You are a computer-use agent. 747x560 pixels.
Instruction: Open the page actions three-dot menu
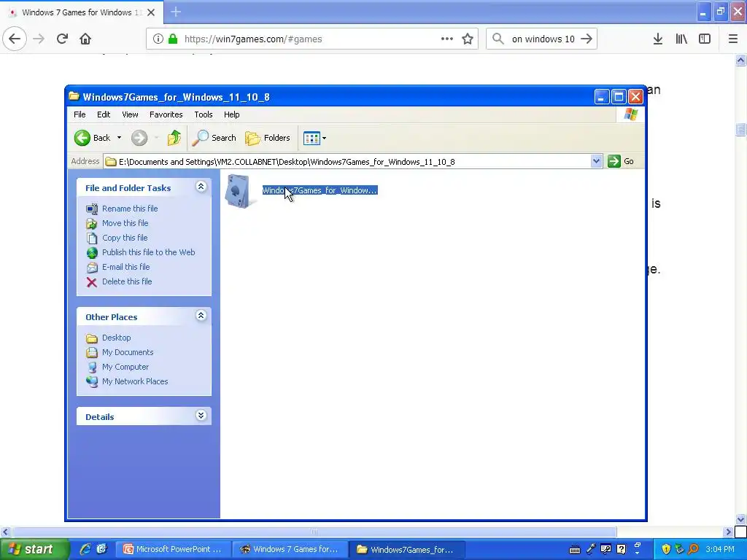[x=447, y=39]
